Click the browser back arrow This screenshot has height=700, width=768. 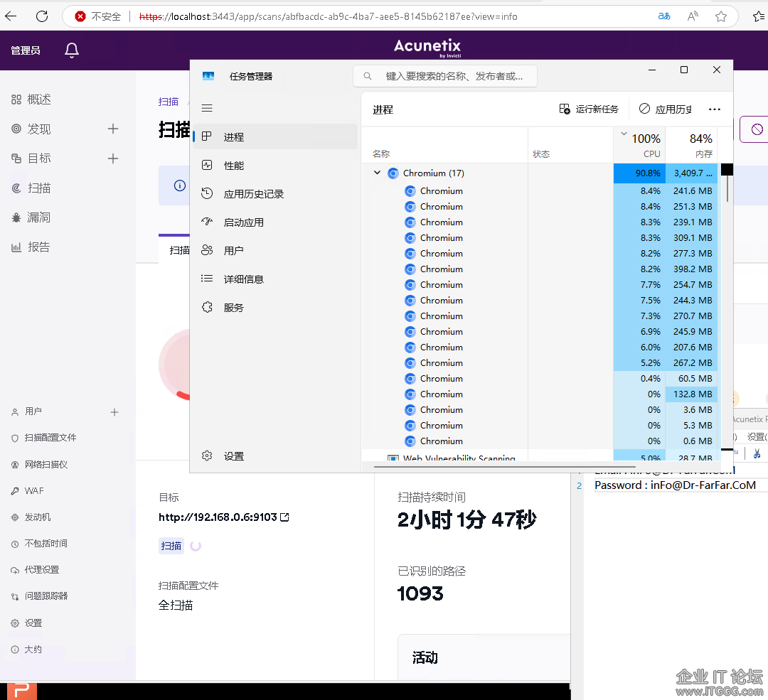tap(11, 16)
